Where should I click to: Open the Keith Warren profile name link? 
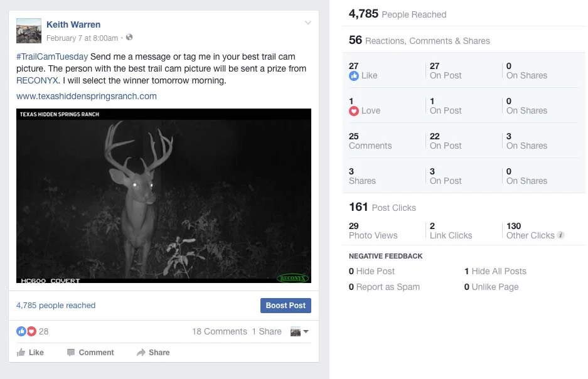click(x=73, y=24)
